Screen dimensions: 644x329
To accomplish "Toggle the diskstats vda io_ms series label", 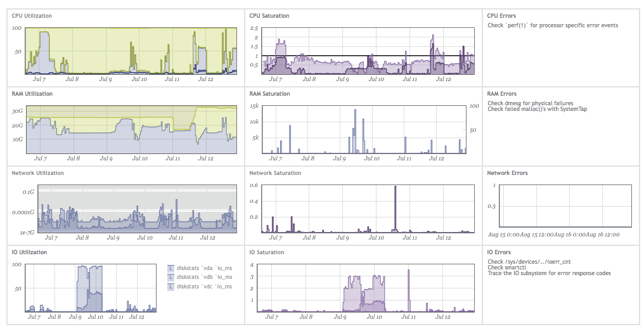I will coord(204,268).
